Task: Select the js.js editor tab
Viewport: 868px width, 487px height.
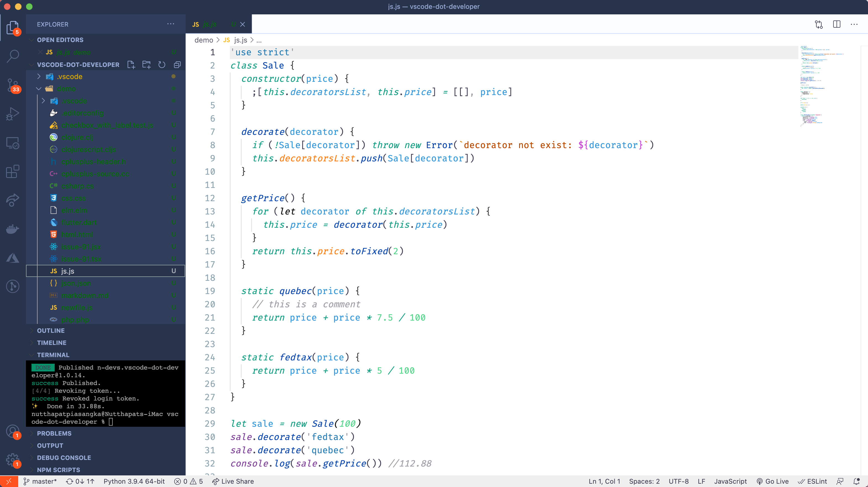Action: click(210, 24)
